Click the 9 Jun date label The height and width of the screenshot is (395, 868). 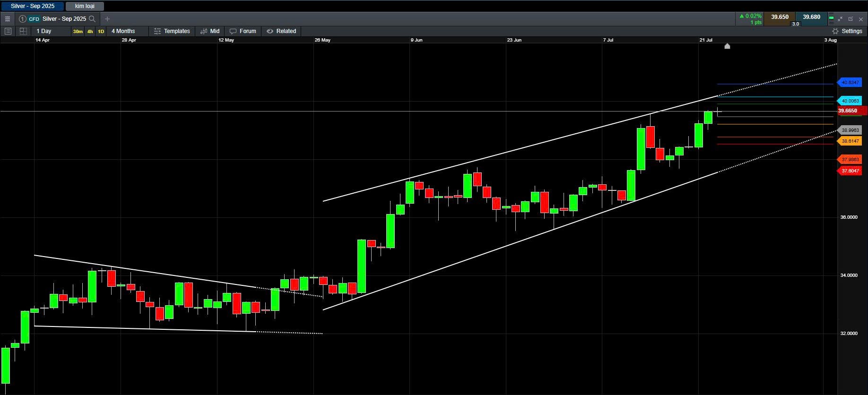pos(417,40)
